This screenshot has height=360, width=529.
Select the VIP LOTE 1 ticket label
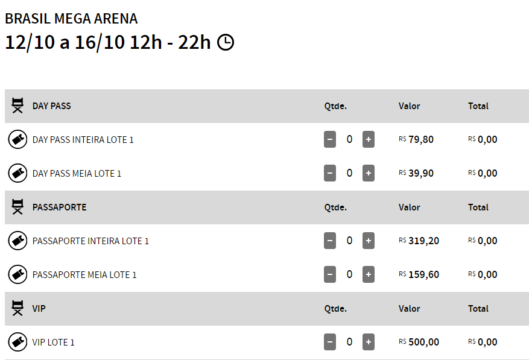(x=53, y=342)
